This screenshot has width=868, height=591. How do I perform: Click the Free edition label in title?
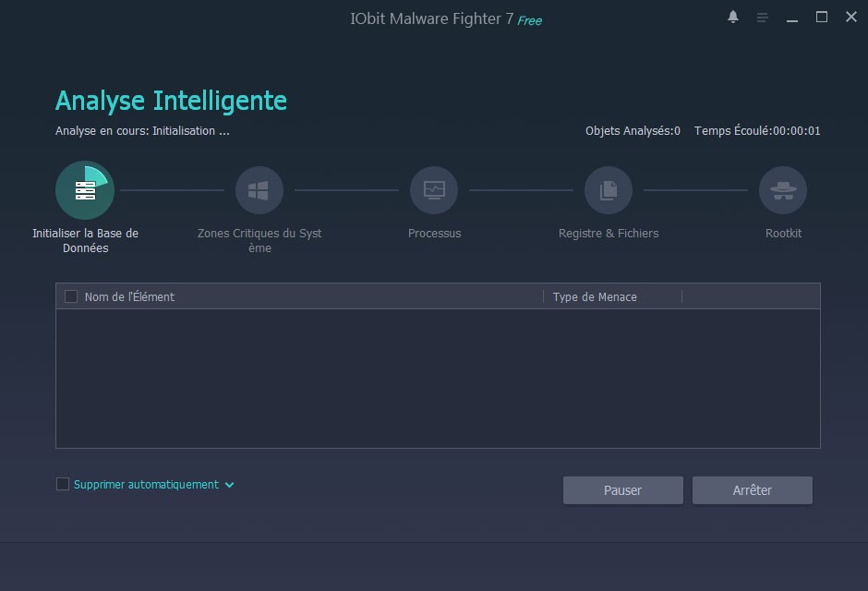tap(530, 20)
